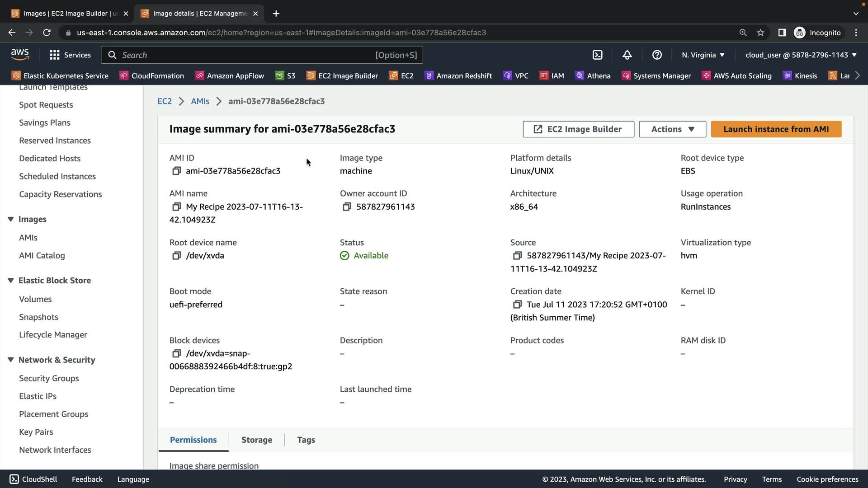The image size is (868, 488).
Task: Click Launch instance from AMI button
Action: 776,129
